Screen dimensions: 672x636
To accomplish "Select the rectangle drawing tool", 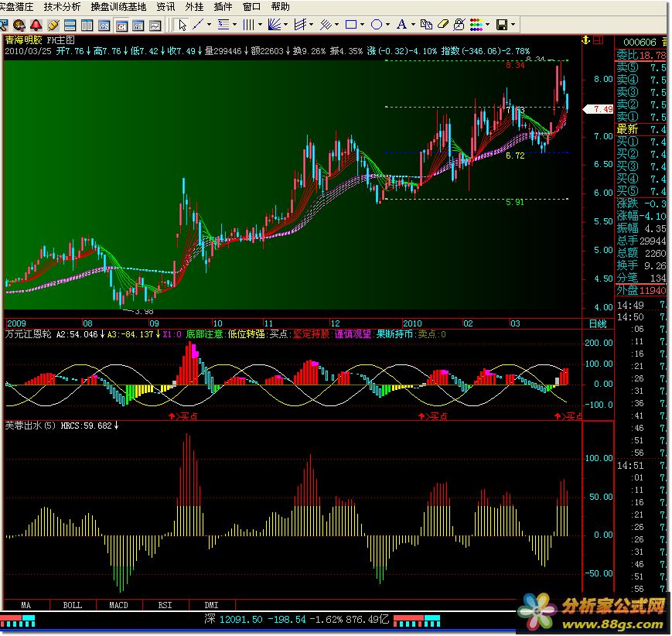I will tap(351, 25).
